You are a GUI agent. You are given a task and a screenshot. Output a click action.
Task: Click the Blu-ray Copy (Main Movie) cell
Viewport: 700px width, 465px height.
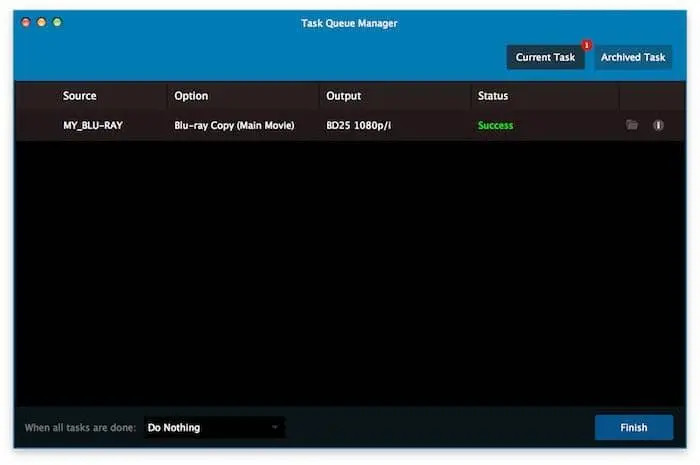234,125
